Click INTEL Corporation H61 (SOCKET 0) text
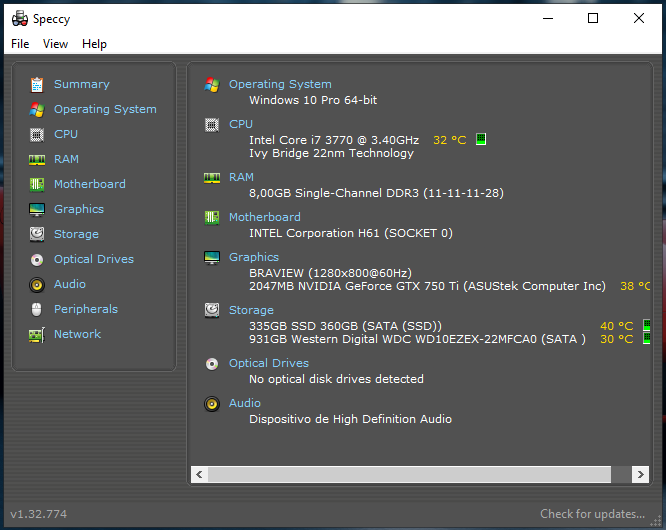The height and width of the screenshot is (530, 666). tap(351, 233)
